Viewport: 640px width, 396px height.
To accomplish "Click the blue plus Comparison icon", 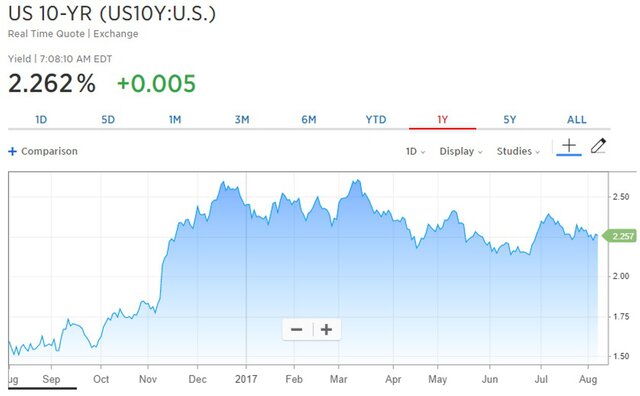I will [13, 151].
